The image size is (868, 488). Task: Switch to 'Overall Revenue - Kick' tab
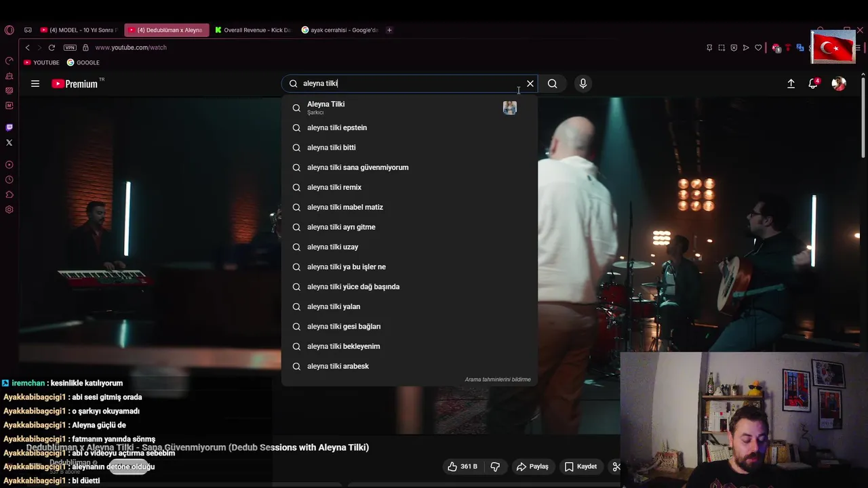pyautogui.click(x=253, y=30)
